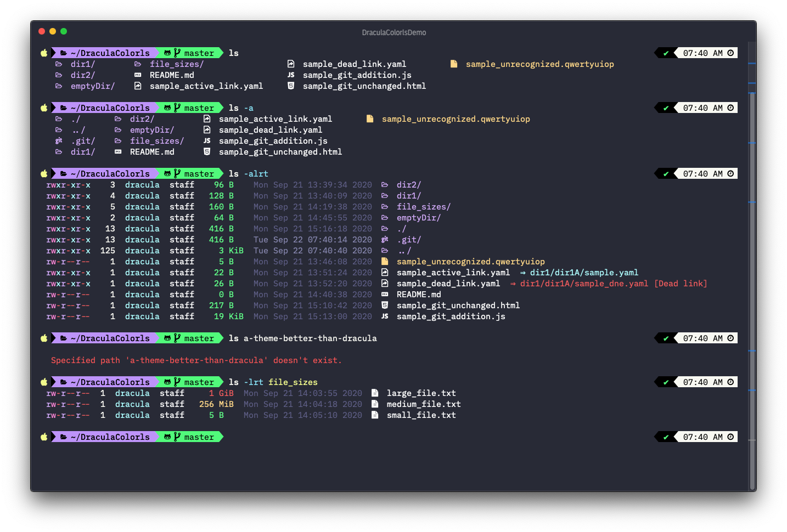
Task: Click the open-folder icon beside emptyDir/
Action: click(x=59, y=86)
